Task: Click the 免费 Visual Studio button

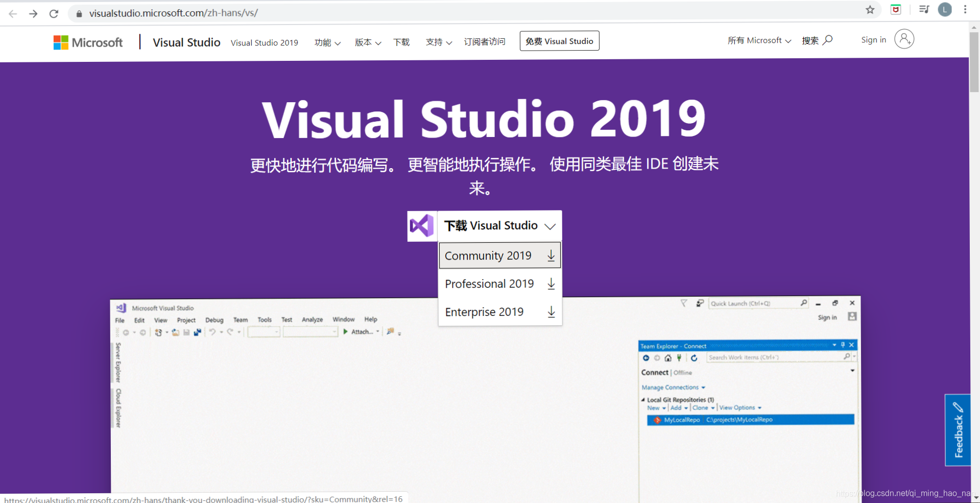Action: point(559,41)
